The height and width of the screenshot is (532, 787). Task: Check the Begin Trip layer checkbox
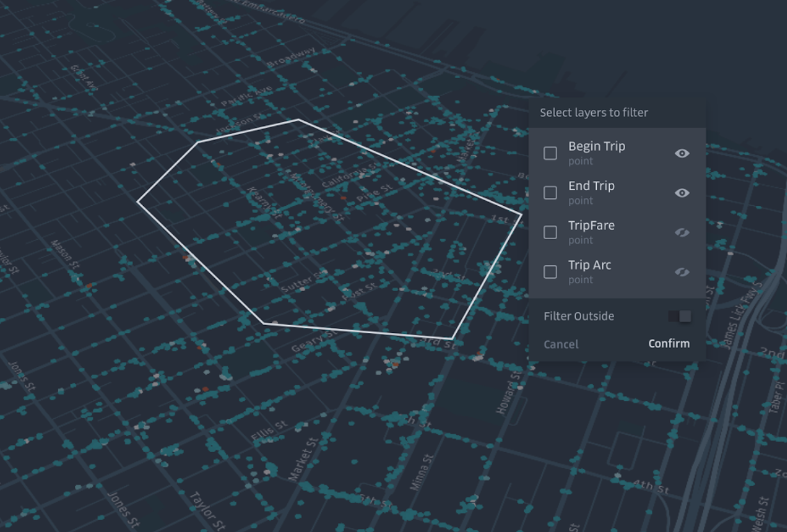coord(550,153)
